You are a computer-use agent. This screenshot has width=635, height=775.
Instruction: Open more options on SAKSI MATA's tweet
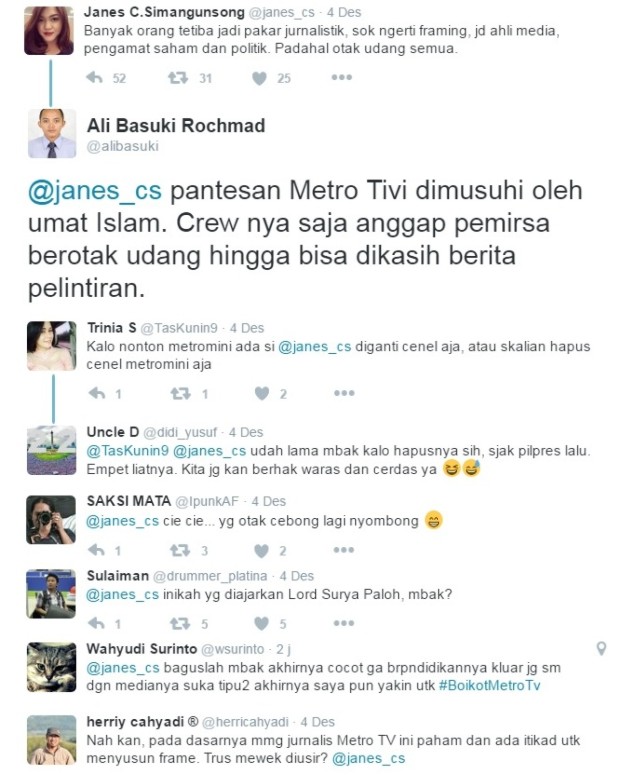point(343,550)
